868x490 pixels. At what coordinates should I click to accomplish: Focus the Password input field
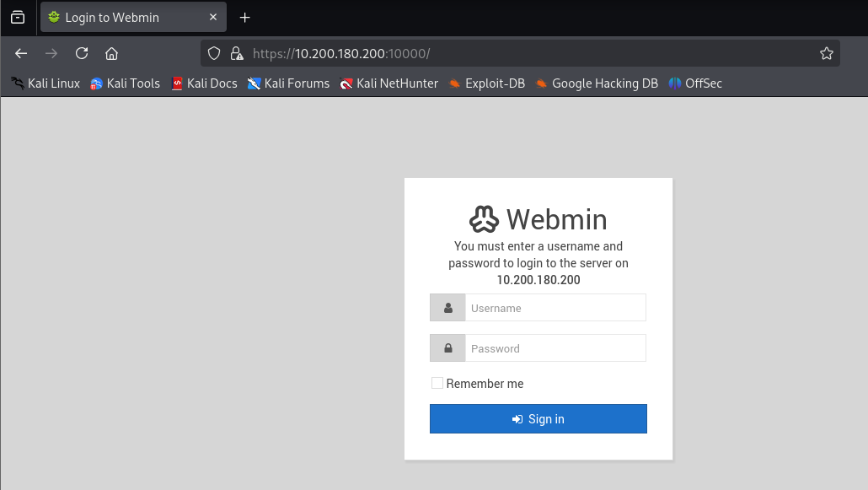tap(555, 348)
